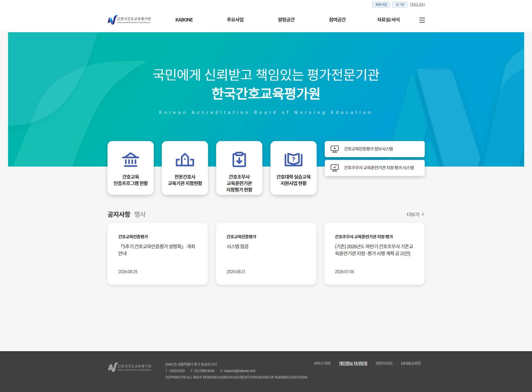Image resolution: width=532 pixels, height=392 pixels.
Task: Open the 자료실/서식 menu
Action: pyautogui.click(x=388, y=20)
